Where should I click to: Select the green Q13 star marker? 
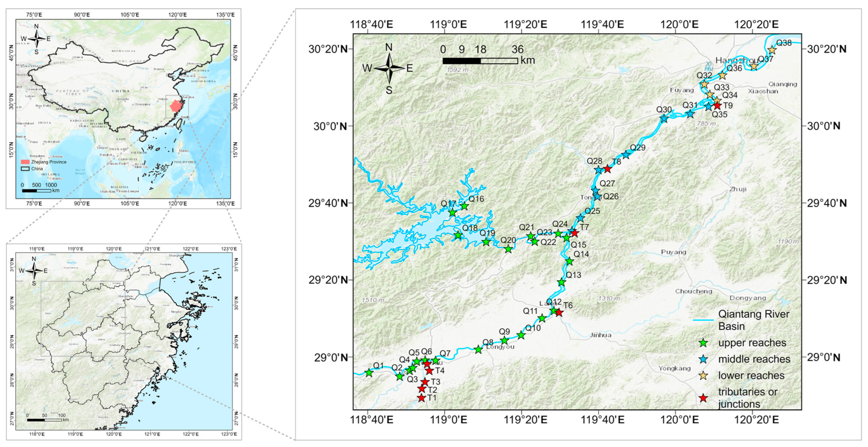561,282
